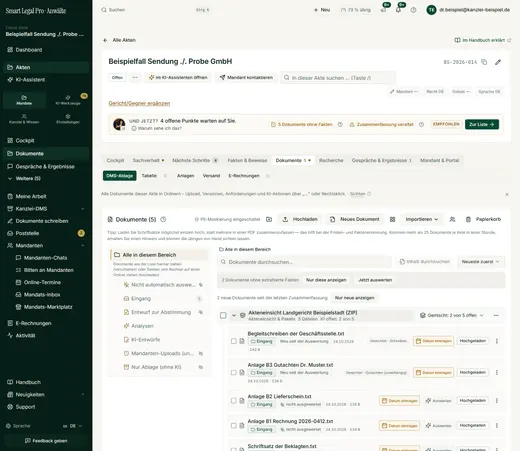Toggle Inhalt durchsuchen option
Screen dimensions: 520x451
coord(425,262)
